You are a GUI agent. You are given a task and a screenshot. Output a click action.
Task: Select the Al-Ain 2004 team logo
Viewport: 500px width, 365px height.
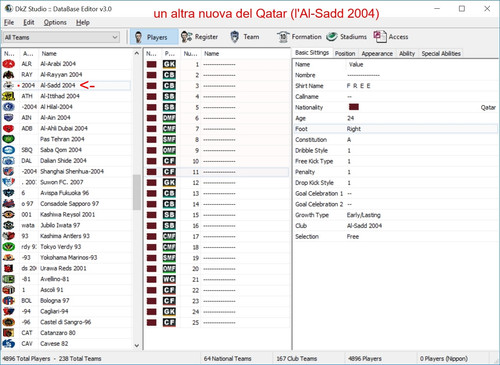[x=9, y=117]
